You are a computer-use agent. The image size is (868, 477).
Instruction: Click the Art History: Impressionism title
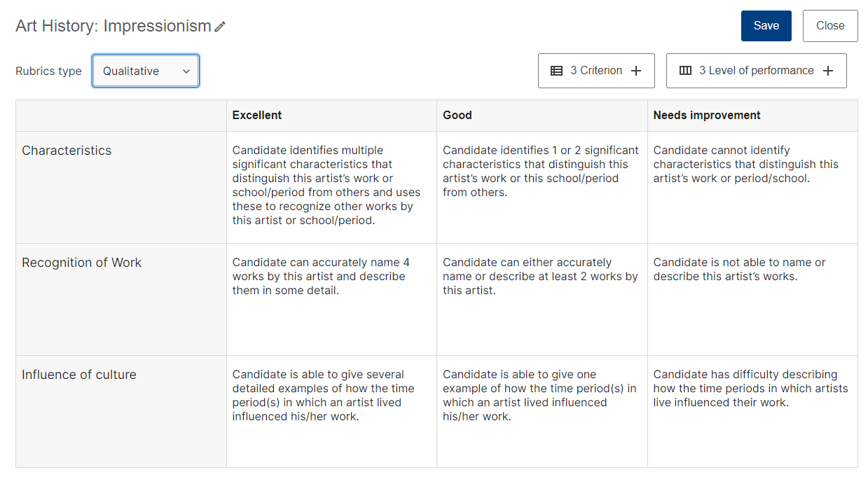pyautogui.click(x=113, y=26)
